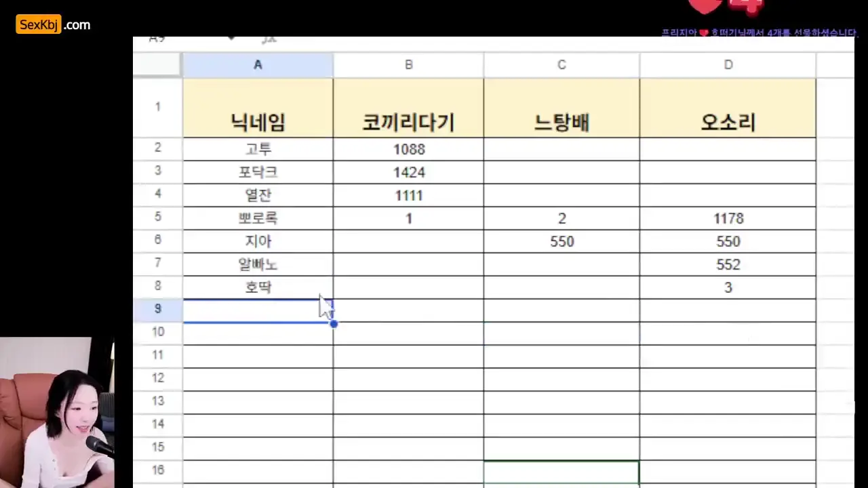Select column C header
Viewport: 868px width, 488px height.
(x=561, y=65)
